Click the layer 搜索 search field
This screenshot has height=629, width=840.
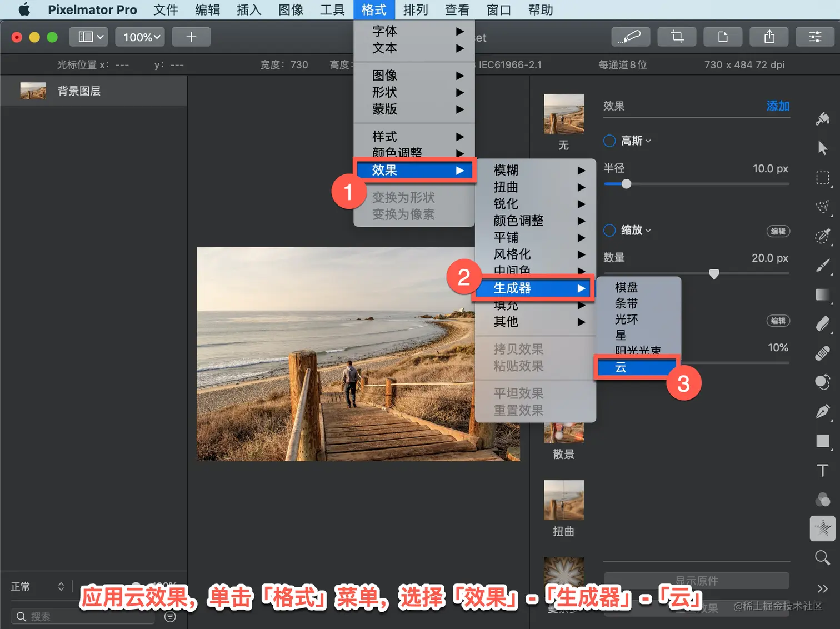pyautogui.click(x=83, y=617)
